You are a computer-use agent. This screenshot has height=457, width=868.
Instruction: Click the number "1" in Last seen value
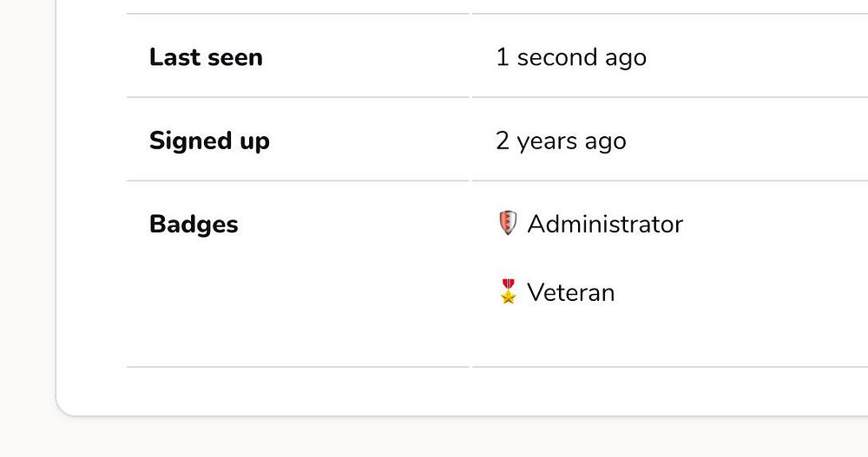pos(502,57)
